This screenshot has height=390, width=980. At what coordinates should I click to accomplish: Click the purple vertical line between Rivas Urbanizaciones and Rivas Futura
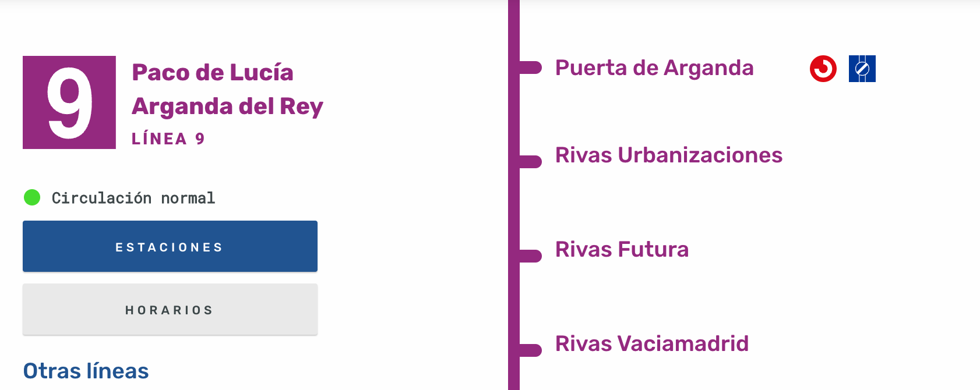click(514, 209)
